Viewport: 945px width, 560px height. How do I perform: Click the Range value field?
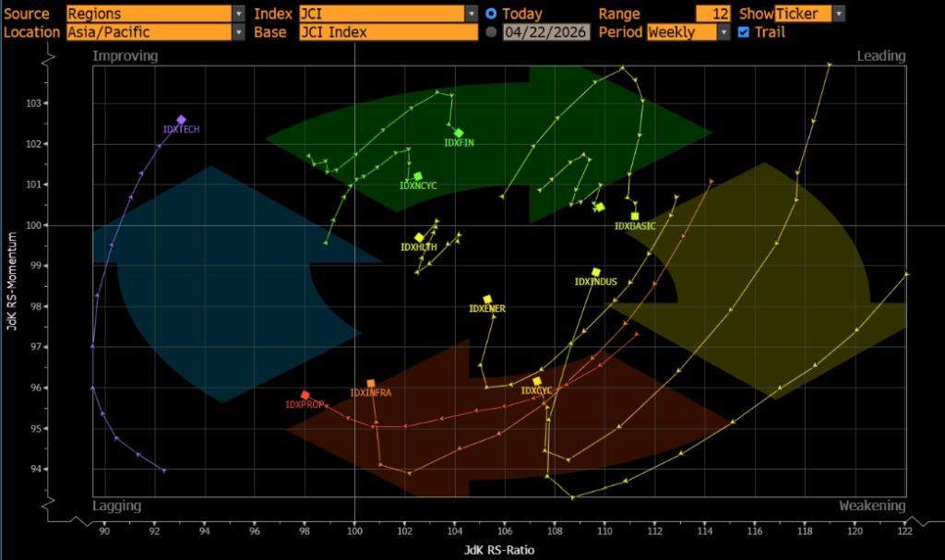(713, 14)
